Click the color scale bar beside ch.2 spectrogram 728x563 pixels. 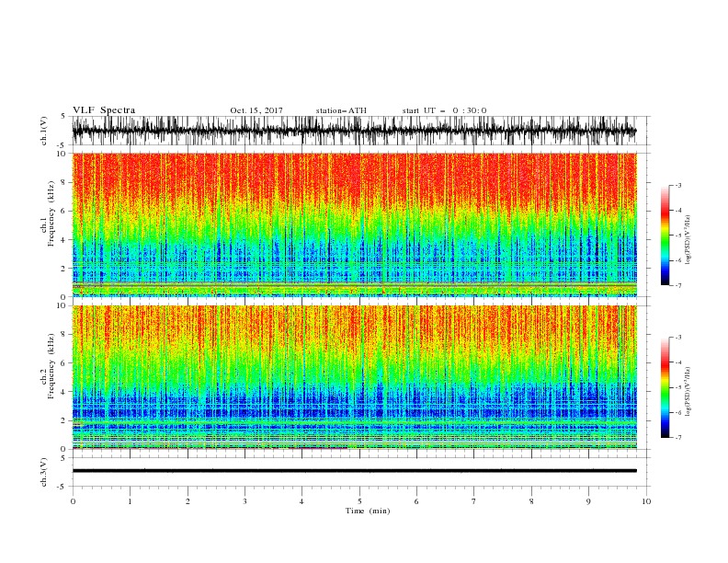point(665,387)
